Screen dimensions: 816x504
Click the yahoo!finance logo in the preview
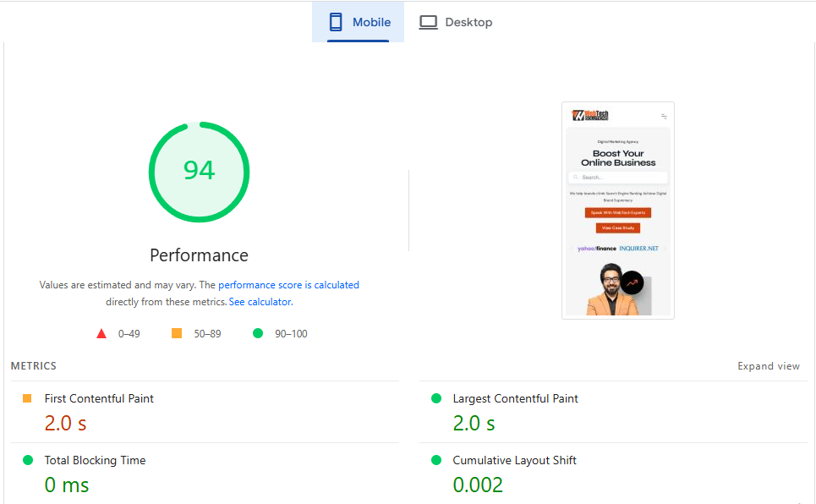(596, 249)
